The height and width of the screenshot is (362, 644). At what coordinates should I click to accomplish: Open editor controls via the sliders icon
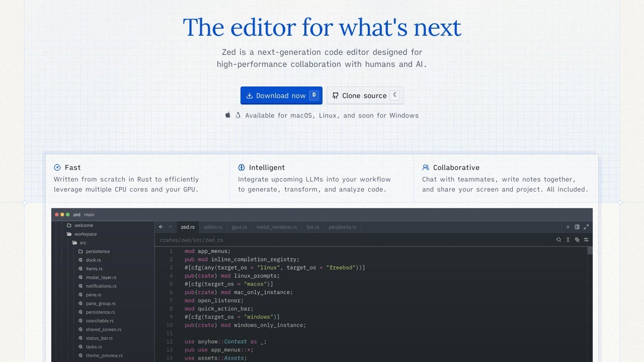click(586, 240)
